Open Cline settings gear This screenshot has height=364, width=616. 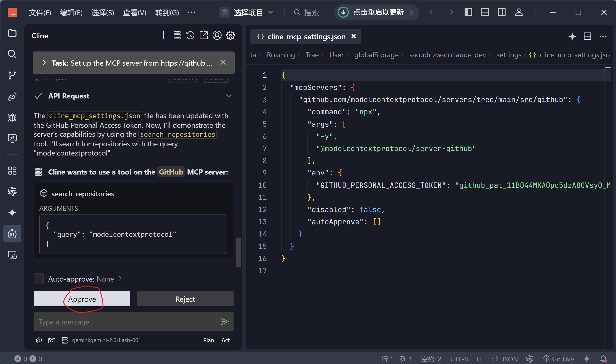click(x=230, y=35)
